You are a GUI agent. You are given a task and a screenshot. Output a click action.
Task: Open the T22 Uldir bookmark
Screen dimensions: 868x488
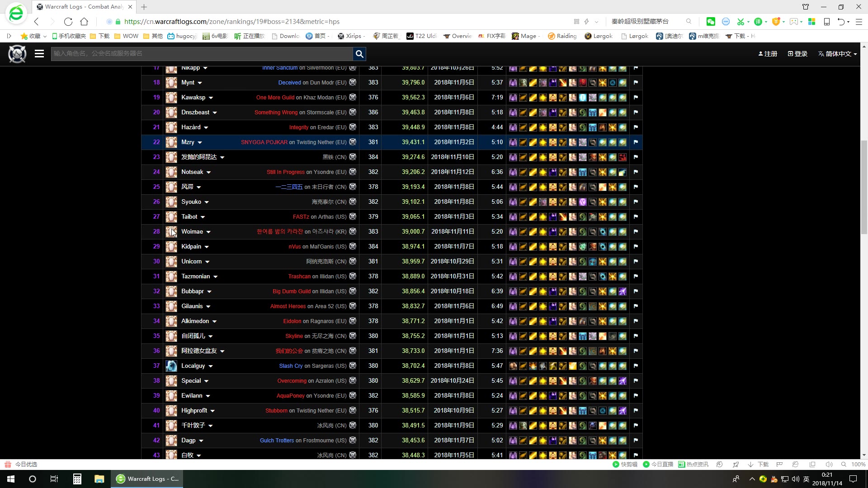(421, 36)
